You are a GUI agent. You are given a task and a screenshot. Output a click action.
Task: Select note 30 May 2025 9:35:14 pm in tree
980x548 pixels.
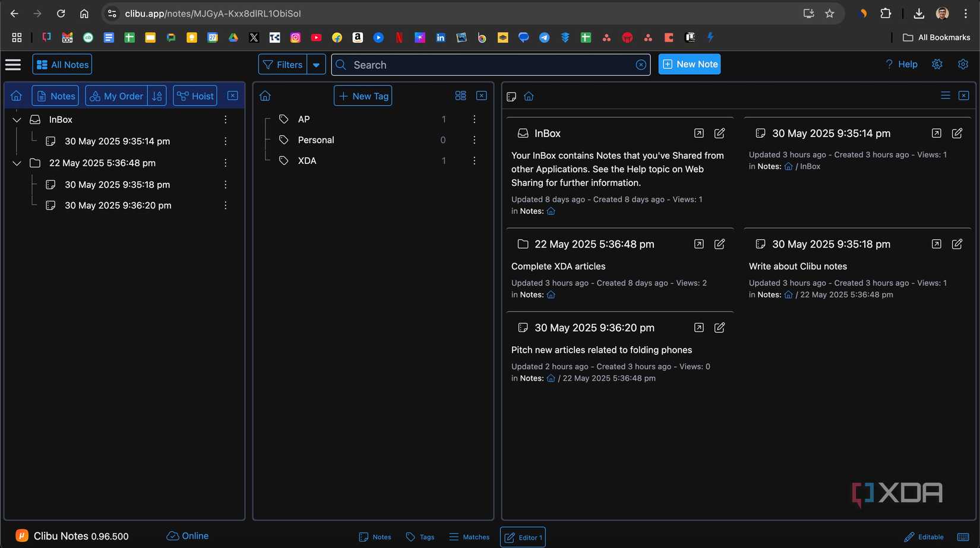[x=117, y=141]
